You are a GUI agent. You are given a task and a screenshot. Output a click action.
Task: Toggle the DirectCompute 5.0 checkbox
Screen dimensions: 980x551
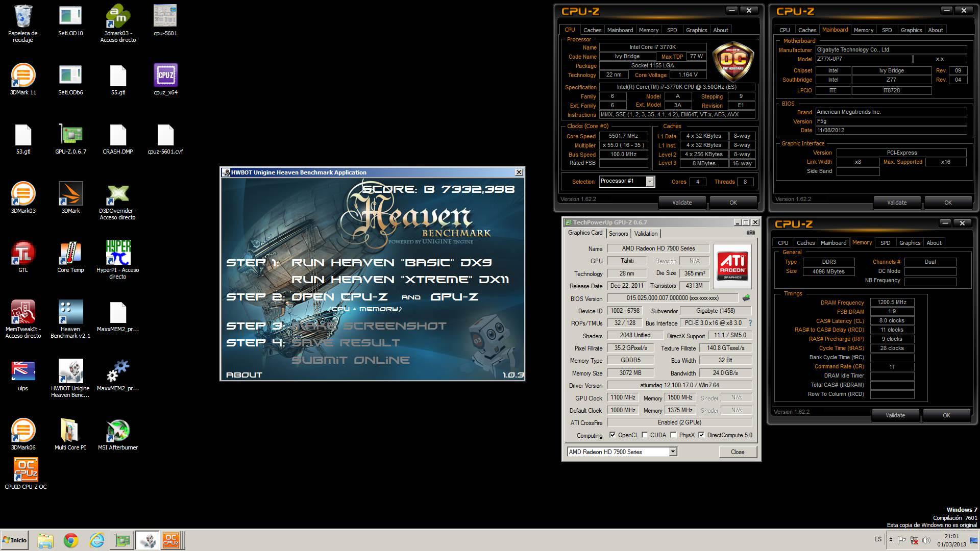pos(702,435)
